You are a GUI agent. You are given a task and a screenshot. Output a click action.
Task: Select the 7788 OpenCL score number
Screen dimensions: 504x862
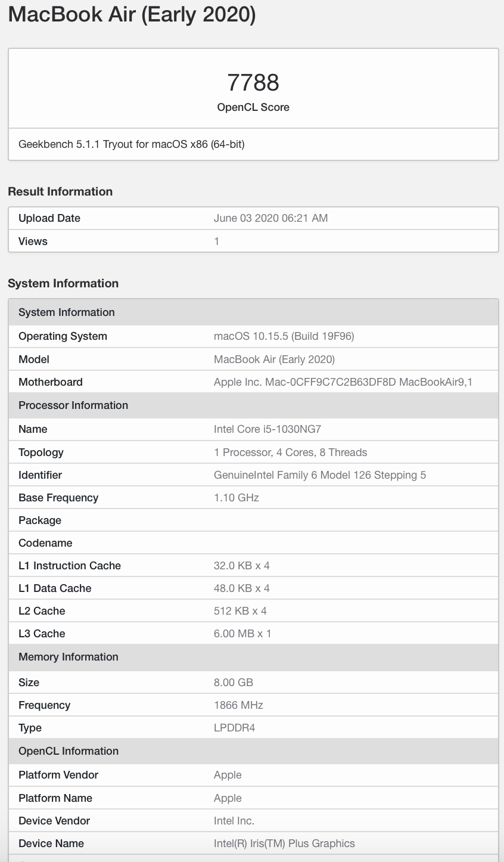[253, 82]
